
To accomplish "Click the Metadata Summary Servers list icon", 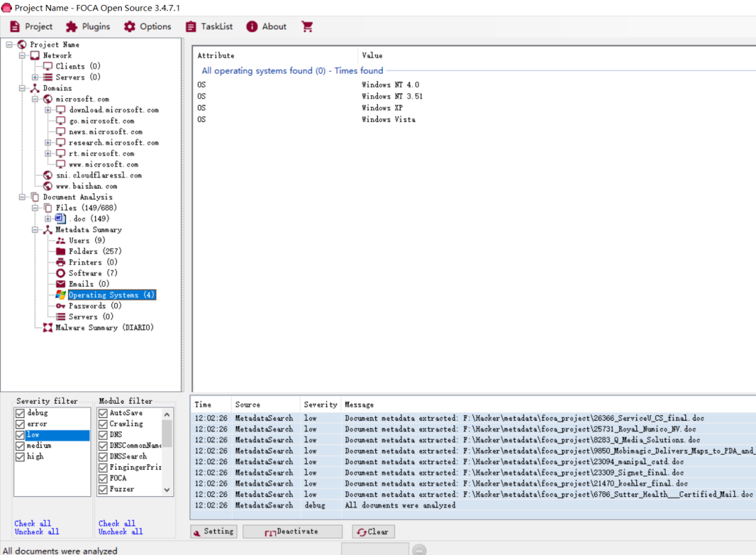I will 61,317.
